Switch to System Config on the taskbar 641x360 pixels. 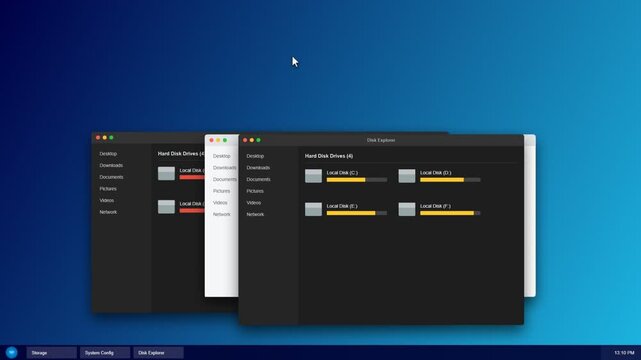(105, 353)
